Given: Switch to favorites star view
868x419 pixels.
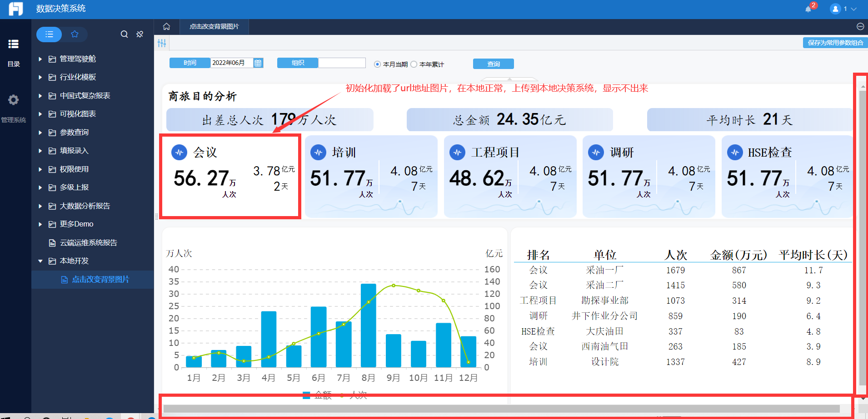Looking at the screenshot, I should 75,35.
